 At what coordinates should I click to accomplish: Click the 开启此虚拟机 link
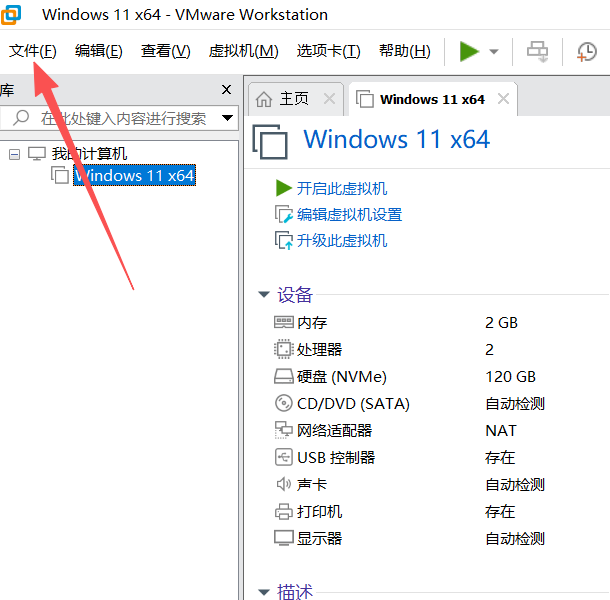point(342,189)
